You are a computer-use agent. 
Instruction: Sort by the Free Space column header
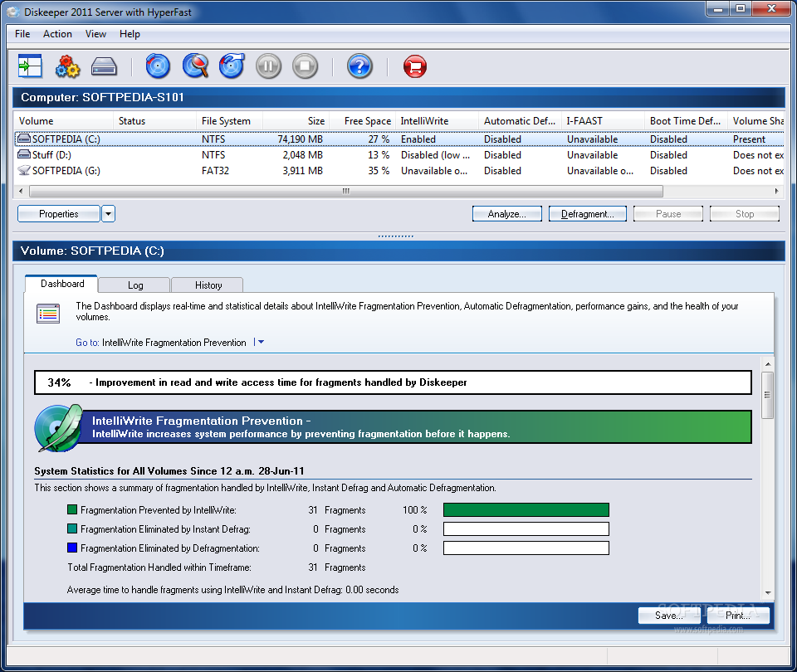(x=363, y=121)
